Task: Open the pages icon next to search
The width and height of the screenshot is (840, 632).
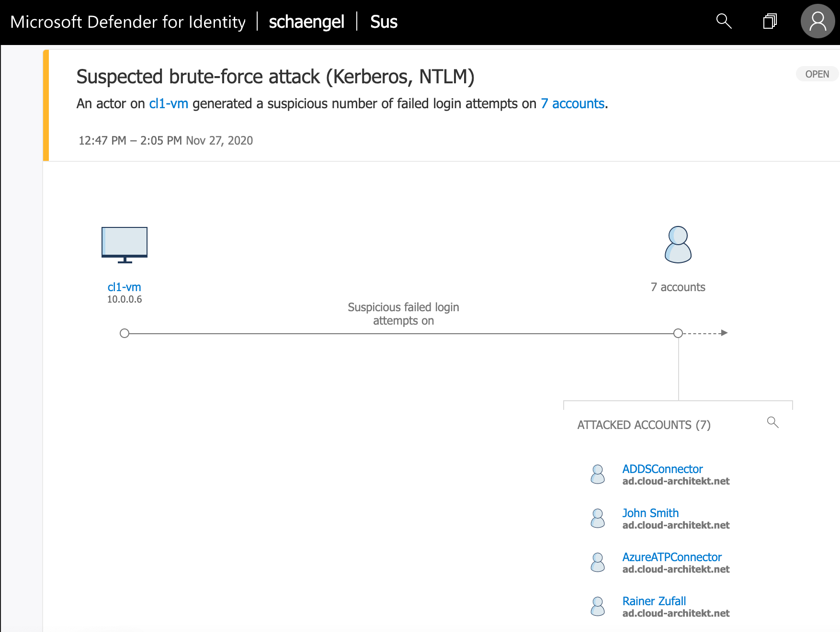Action: click(770, 22)
